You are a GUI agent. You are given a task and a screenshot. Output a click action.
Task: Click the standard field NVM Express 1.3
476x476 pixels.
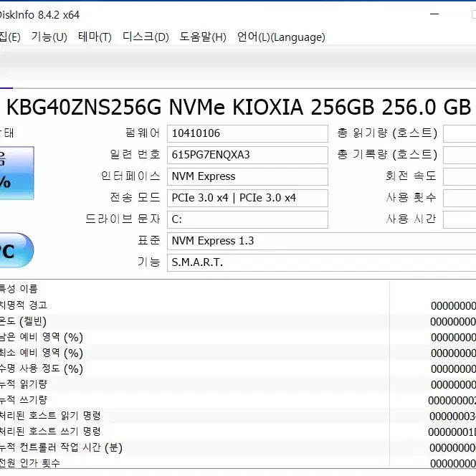point(321,242)
